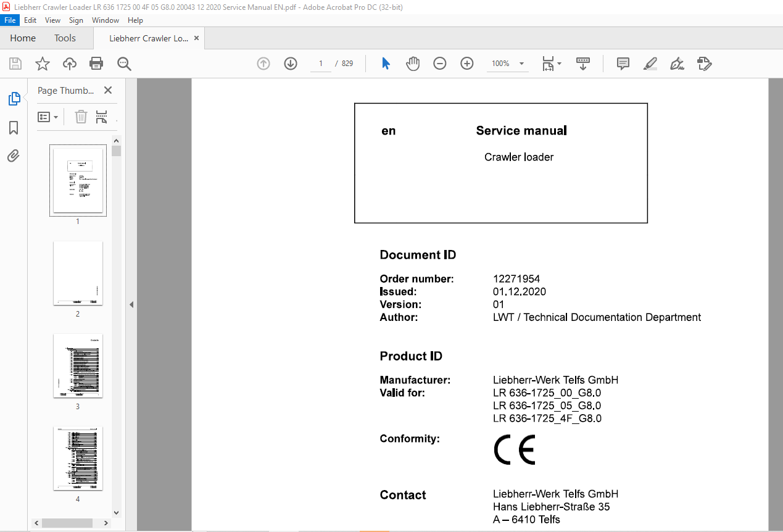Click thumbnail panel scroll left arrow

click(37, 523)
